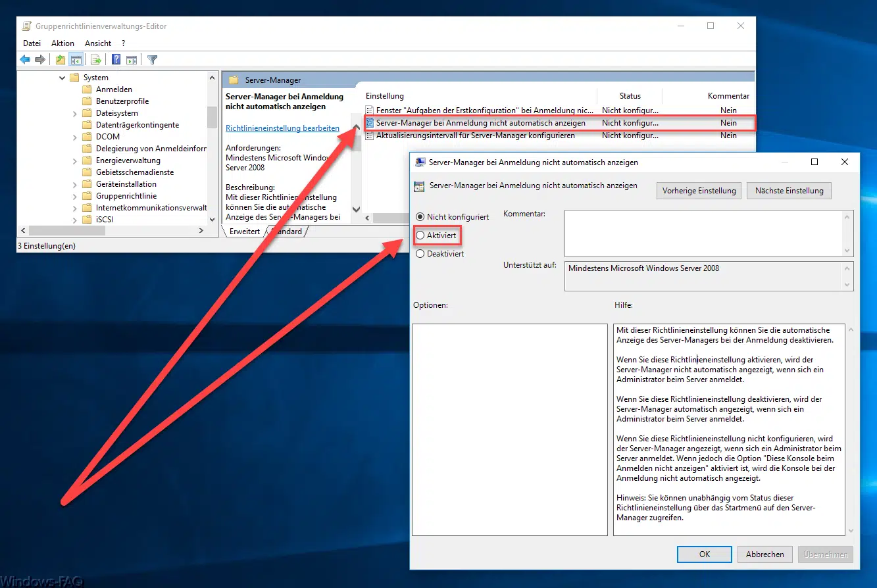Click the Datenträgerkontingente folder icon
Screen dimensions: 877x588
(x=87, y=125)
